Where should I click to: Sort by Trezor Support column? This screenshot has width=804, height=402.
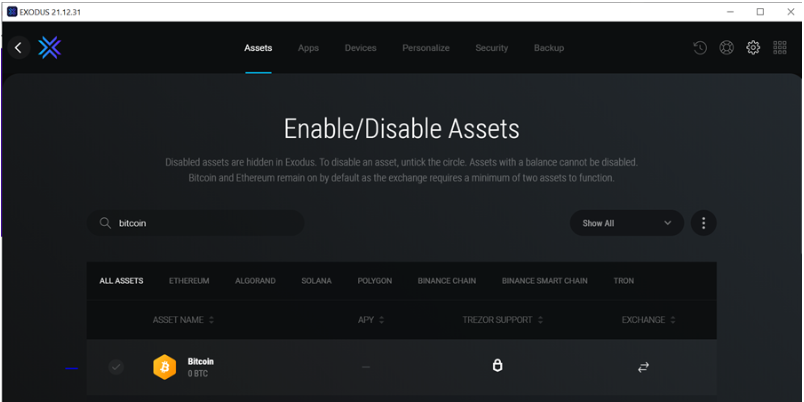click(502, 320)
